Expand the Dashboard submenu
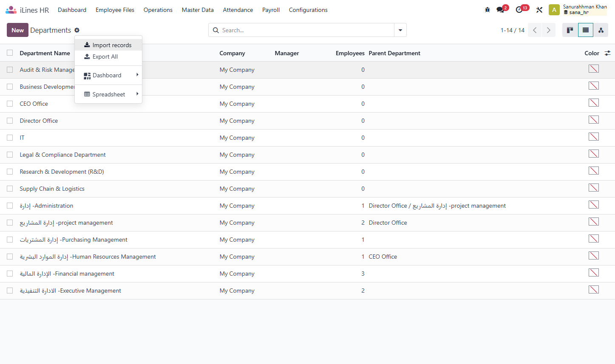 (108, 75)
